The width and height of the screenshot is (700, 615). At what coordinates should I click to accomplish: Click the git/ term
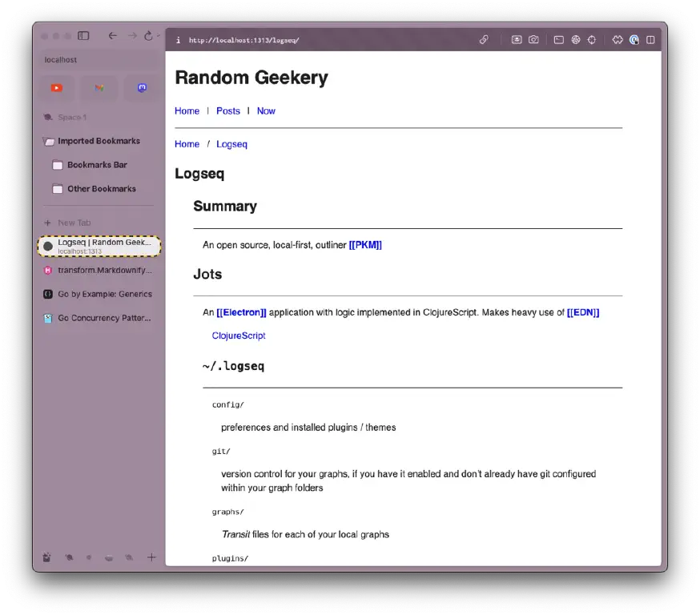221,451
